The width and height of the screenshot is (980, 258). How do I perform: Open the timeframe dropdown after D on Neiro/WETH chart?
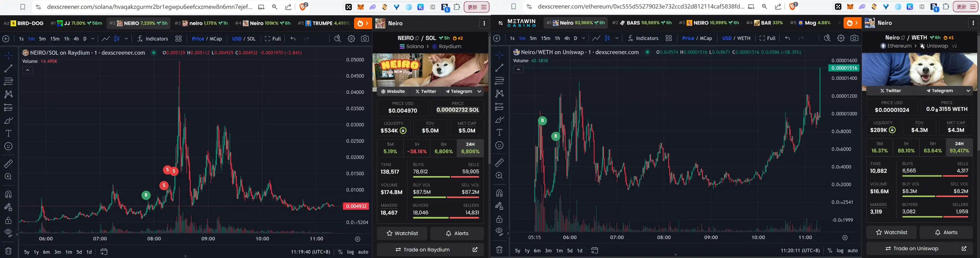pos(583,38)
